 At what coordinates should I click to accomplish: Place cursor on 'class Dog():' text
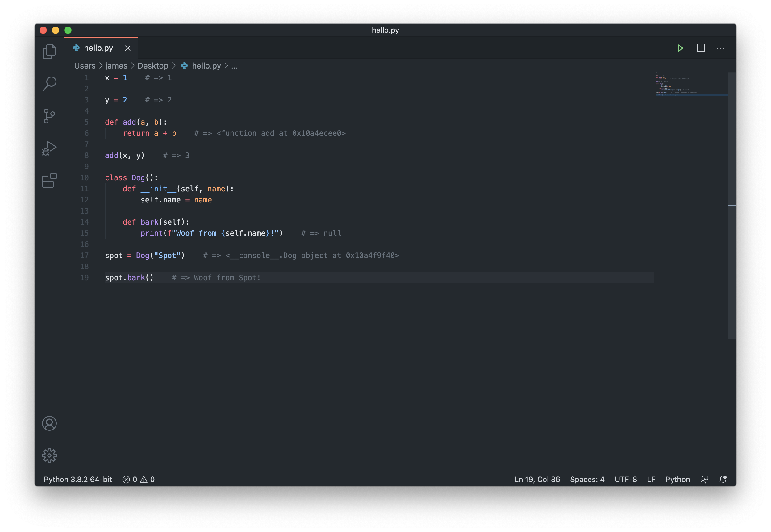tap(131, 178)
